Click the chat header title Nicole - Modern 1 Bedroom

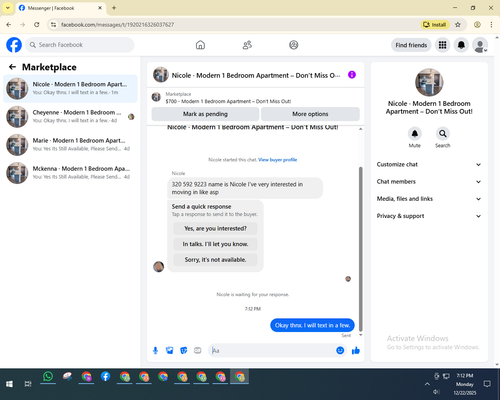(256, 75)
